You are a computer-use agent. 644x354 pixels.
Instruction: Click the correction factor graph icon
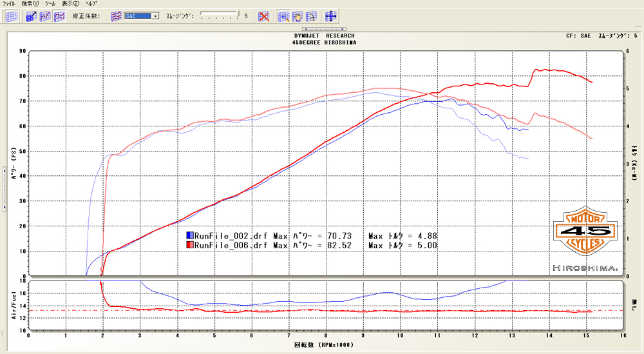point(116,16)
